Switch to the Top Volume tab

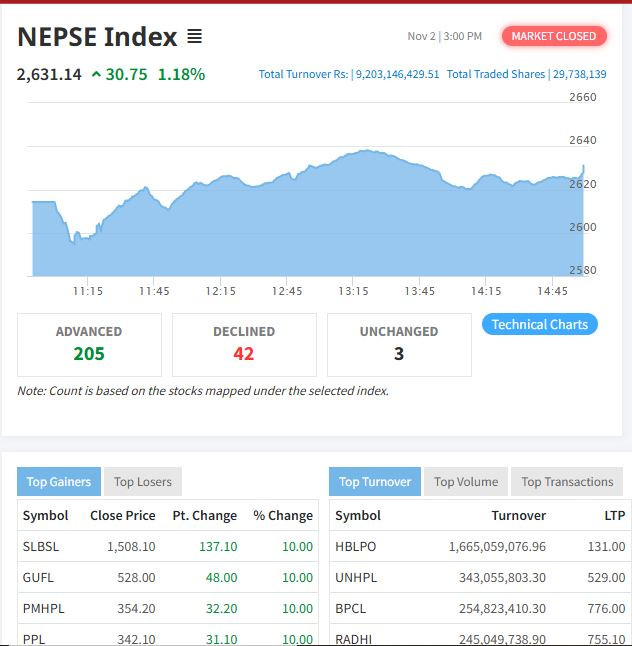point(466,482)
